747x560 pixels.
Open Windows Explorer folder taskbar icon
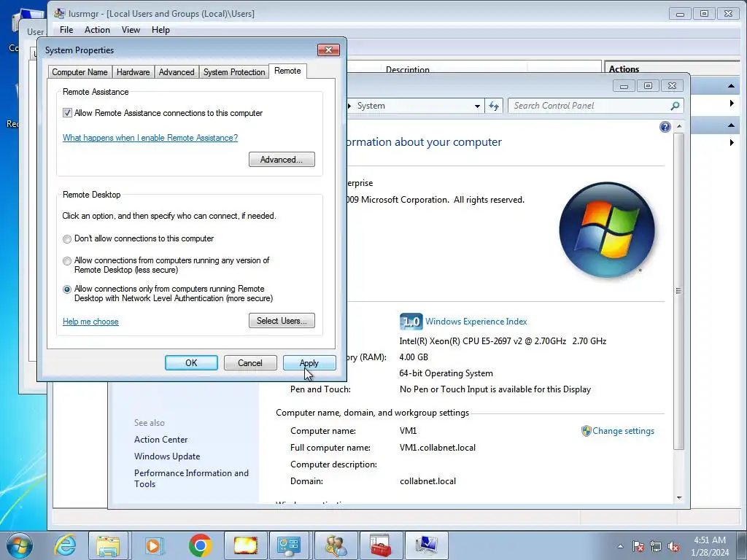[x=108, y=545]
